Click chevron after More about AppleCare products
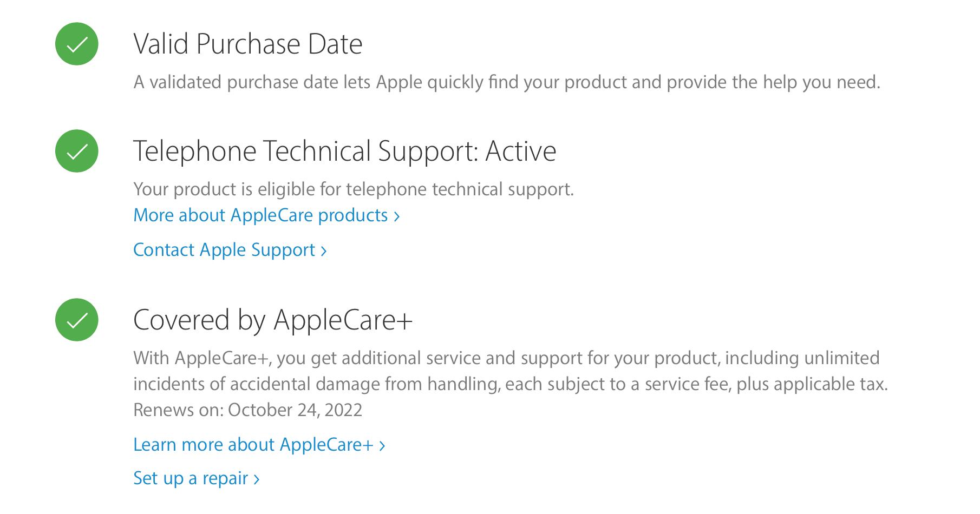Viewport: 980px width, 514px height. click(397, 216)
